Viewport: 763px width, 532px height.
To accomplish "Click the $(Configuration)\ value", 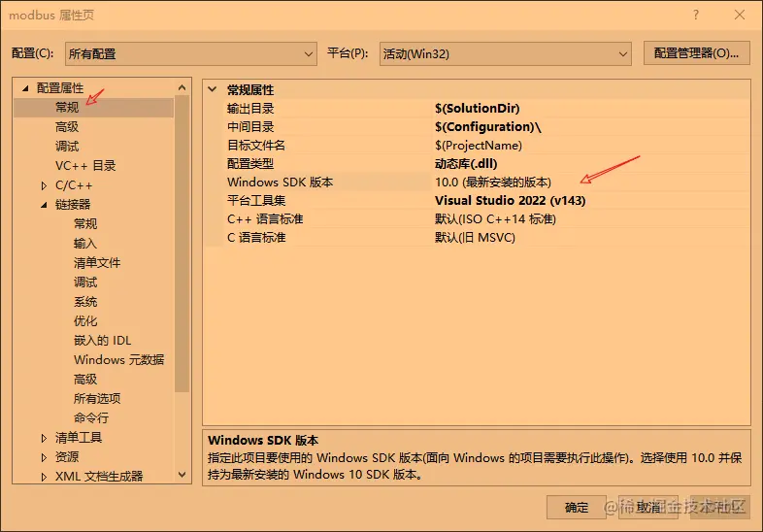I will (488, 126).
